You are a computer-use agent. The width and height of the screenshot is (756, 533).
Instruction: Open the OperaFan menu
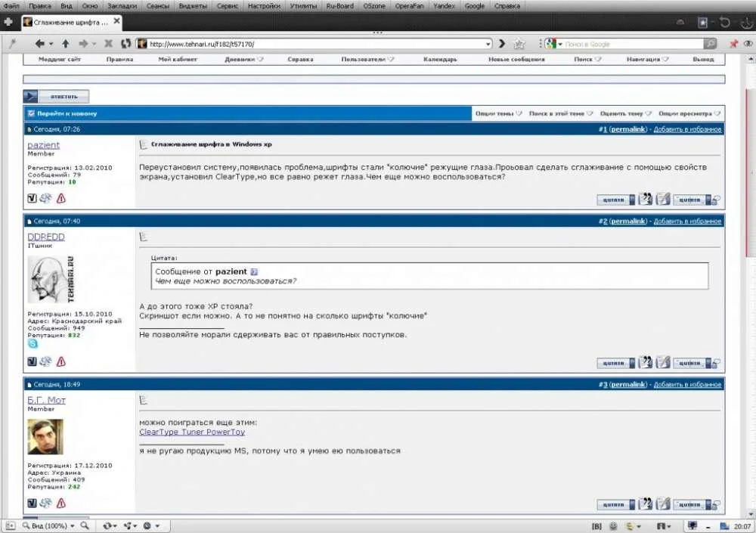pos(409,6)
